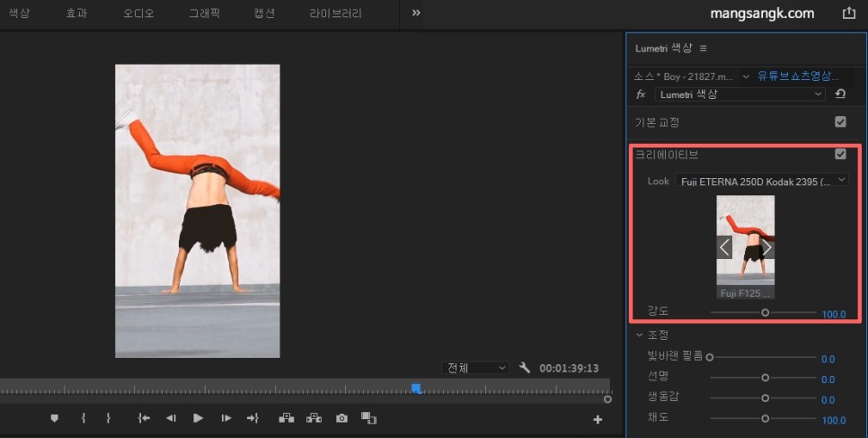Click the 빛바랜 필름 value 0.0
Image resolution: width=868 pixels, height=438 pixels.
click(x=828, y=359)
